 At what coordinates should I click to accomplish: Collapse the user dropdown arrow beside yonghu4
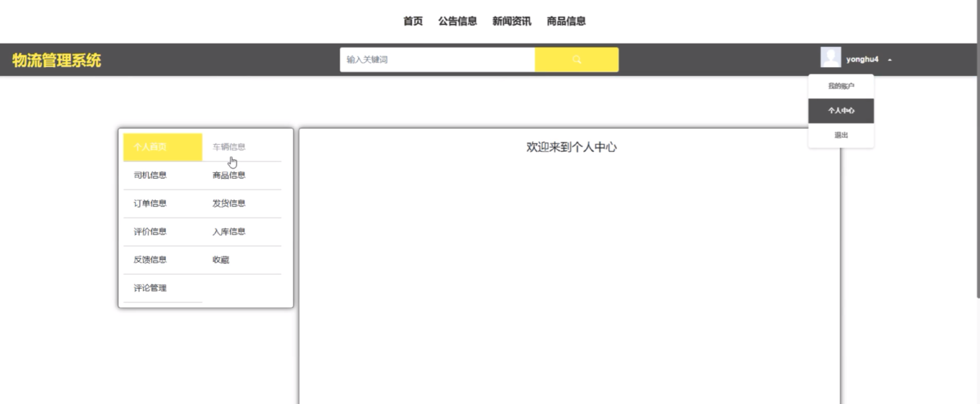click(889, 60)
